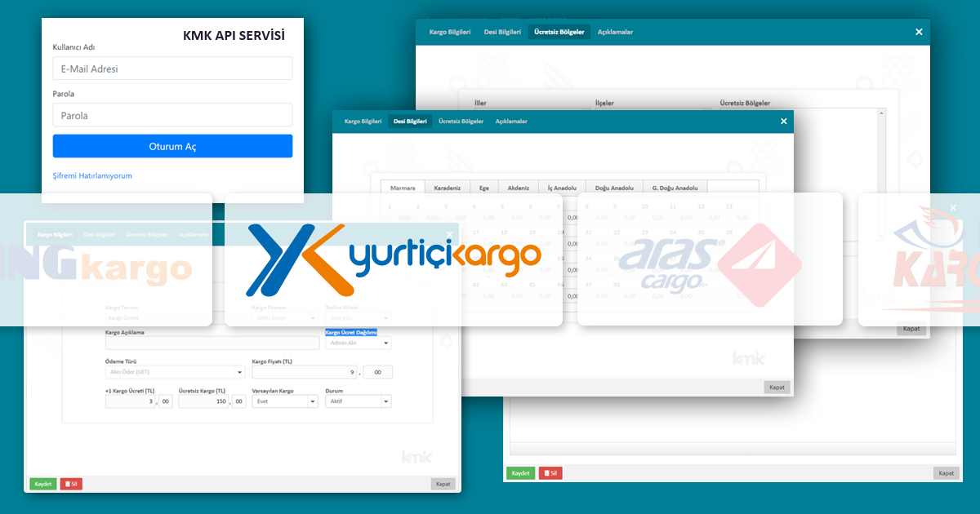Image resolution: width=980 pixels, height=514 pixels.
Task: Click the Ücretsiz Kargo field showing 150
Action: 204,401
